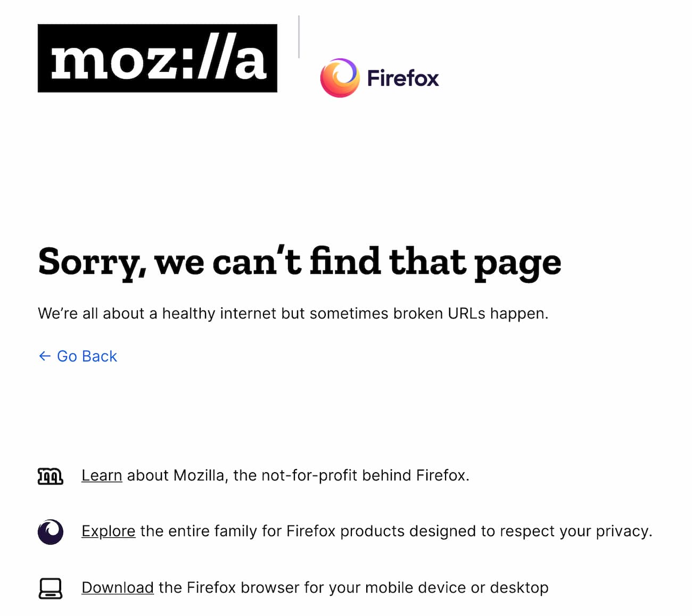The width and height of the screenshot is (692, 616).
Task: Click the Mozilla logo in the header
Action: (x=157, y=59)
